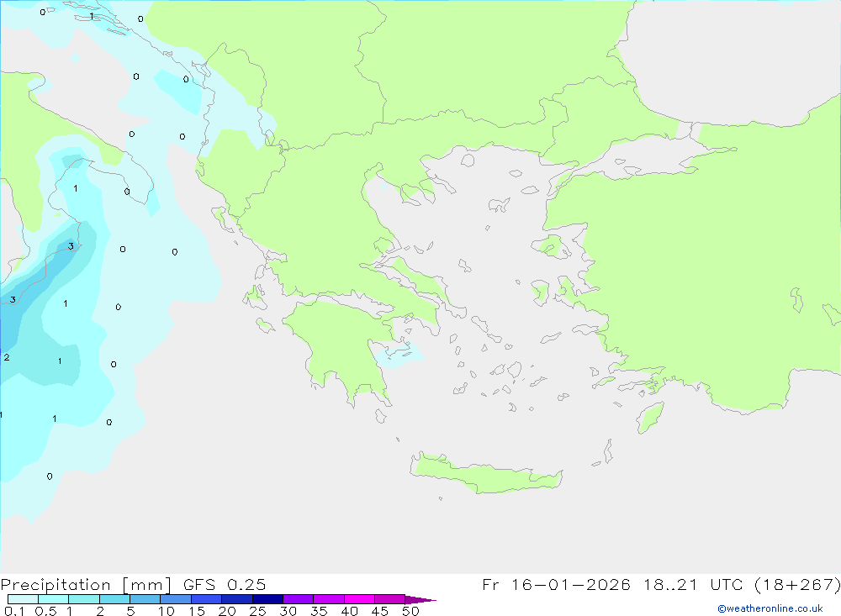Select the 5–10 mm blue legend swatch
The image size is (841, 616).
tap(145, 599)
